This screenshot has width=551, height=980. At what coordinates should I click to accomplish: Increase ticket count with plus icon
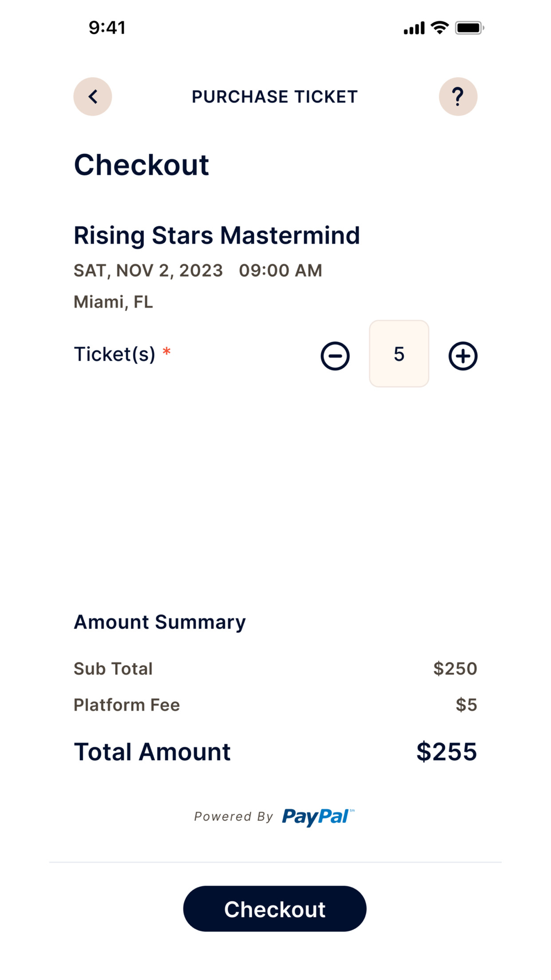[x=463, y=356]
